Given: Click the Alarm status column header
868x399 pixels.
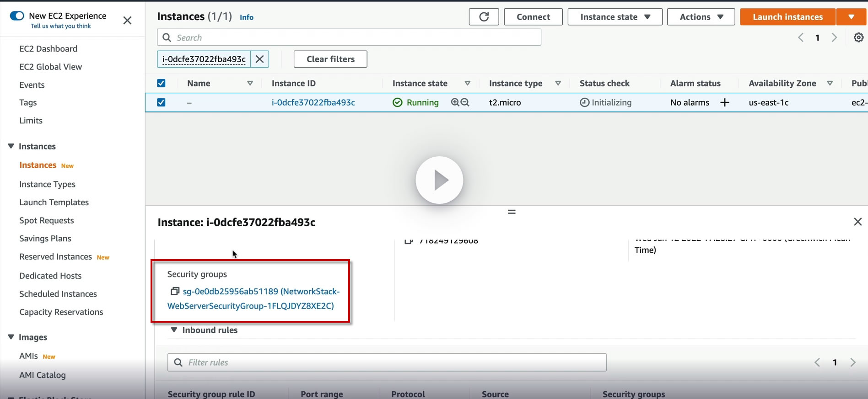Looking at the screenshot, I should click(695, 83).
